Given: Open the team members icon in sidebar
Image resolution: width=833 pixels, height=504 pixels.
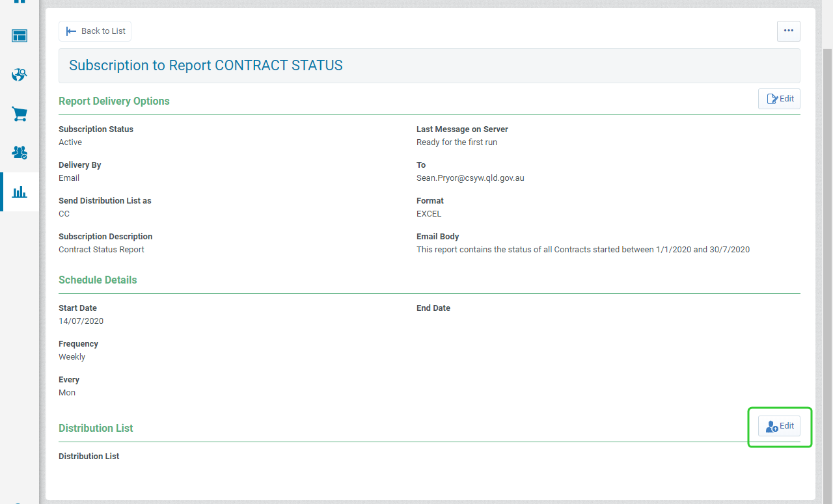Looking at the screenshot, I should pyautogui.click(x=19, y=153).
